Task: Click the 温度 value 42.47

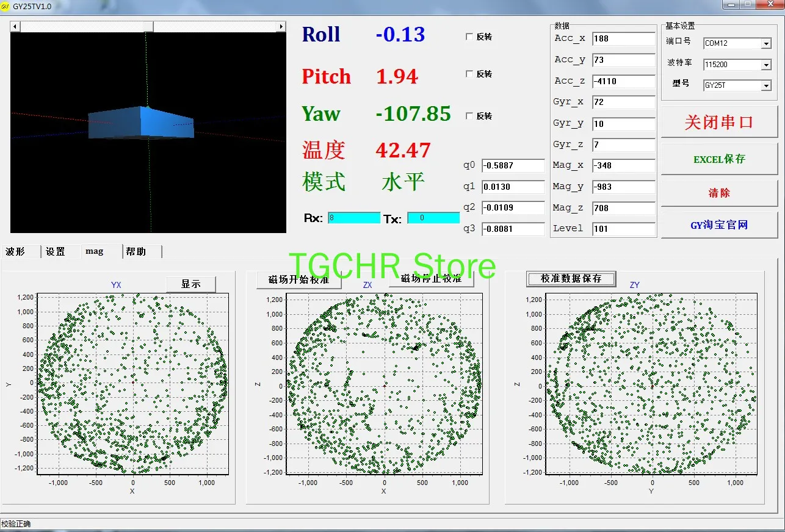Action: coord(403,150)
